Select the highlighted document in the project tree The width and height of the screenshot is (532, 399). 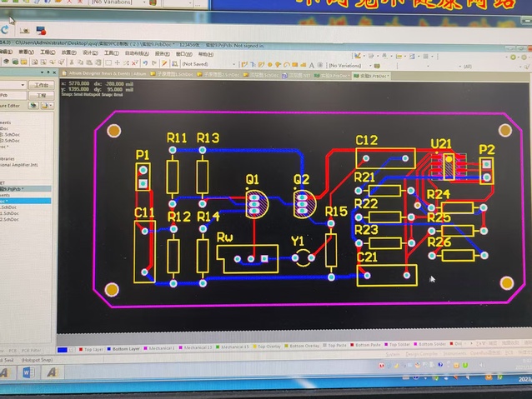tap(25, 201)
